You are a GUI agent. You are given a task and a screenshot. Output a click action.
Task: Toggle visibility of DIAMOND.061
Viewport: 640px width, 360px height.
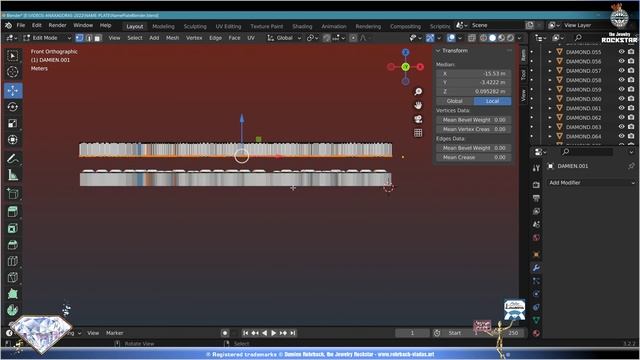tap(621, 108)
